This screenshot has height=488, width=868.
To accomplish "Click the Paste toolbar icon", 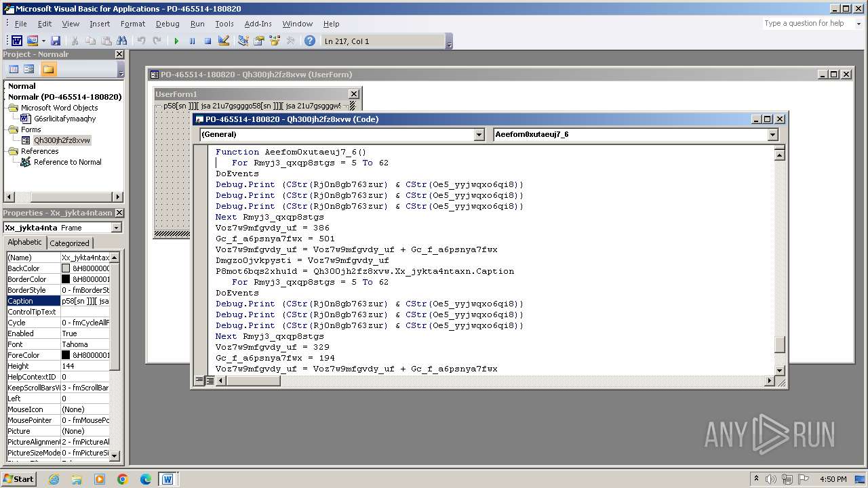I will coord(106,41).
